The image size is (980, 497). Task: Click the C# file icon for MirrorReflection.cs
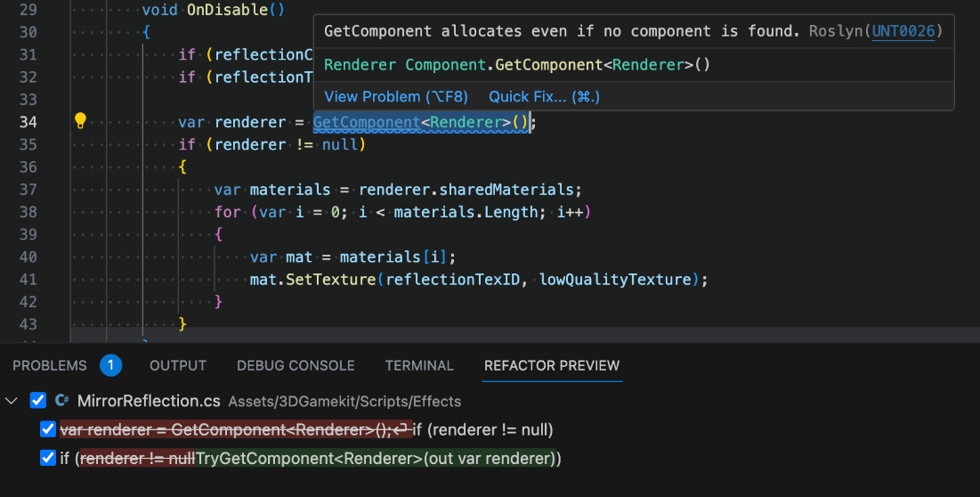coord(62,401)
